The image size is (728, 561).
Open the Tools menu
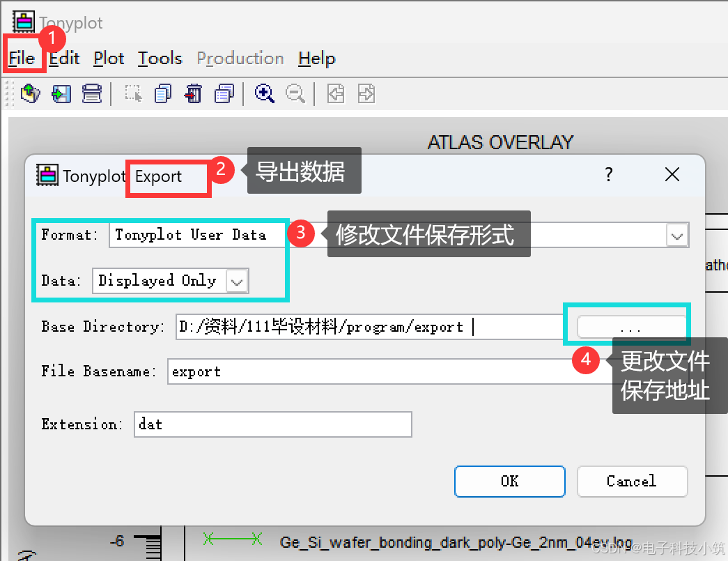(x=160, y=59)
